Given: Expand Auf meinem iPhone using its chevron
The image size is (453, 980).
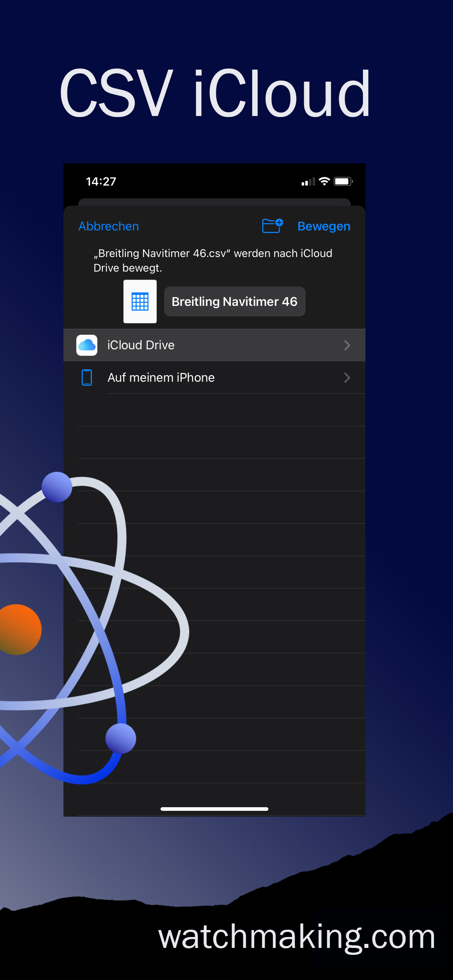Looking at the screenshot, I should click(x=347, y=377).
